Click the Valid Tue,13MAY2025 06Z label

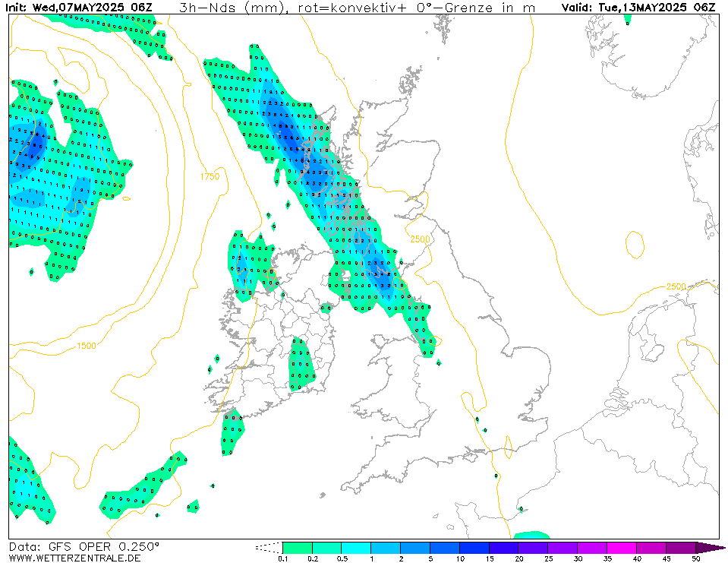[x=638, y=8]
